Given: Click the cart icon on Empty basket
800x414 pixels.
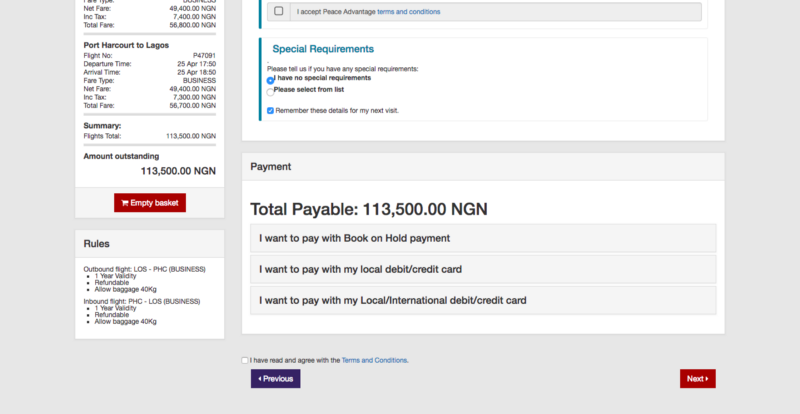Looking at the screenshot, I should click(x=125, y=203).
